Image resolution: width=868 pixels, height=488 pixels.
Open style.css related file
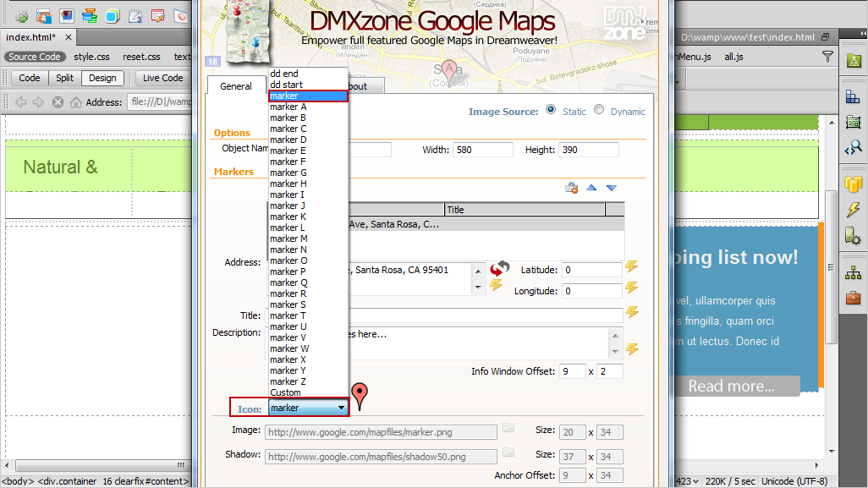click(92, 57)
